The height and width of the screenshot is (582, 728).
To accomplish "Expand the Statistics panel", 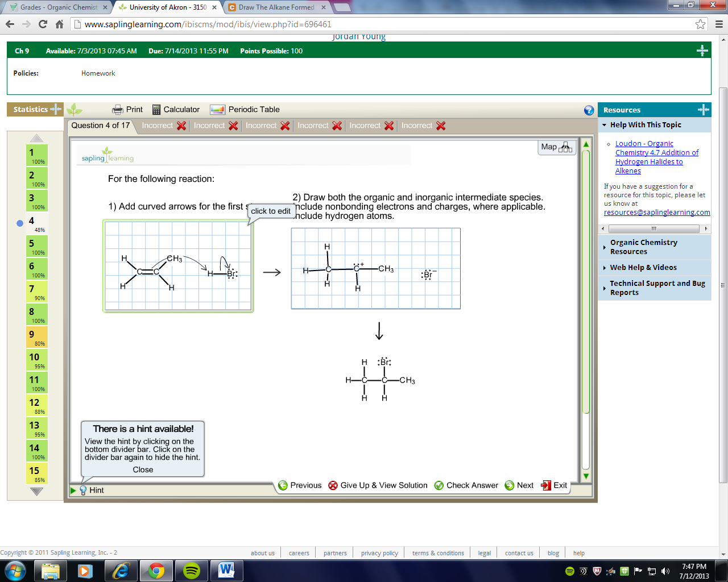I will [x=56, y=109].
